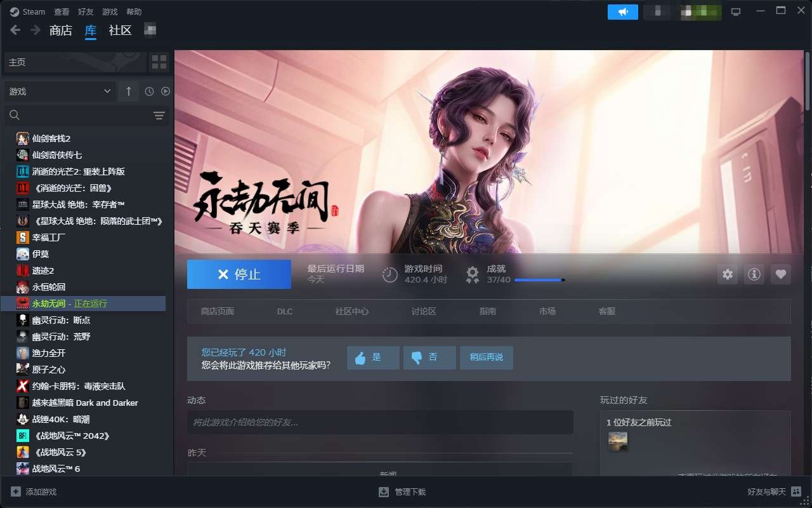Click the 成就 achievements gear icon

pos(473,274)
